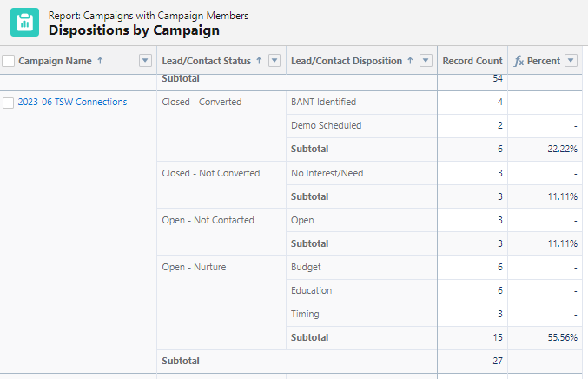Screen dimensions: 588x379
Task: Click the Lead/Contact Status sort arrow
Action: pyautogui.click(x=260, y=61)
